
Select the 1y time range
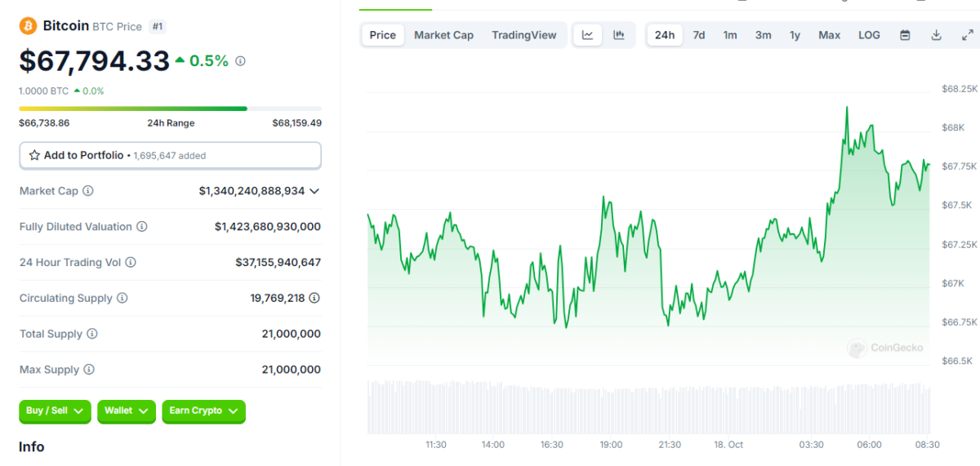[795, 35]
